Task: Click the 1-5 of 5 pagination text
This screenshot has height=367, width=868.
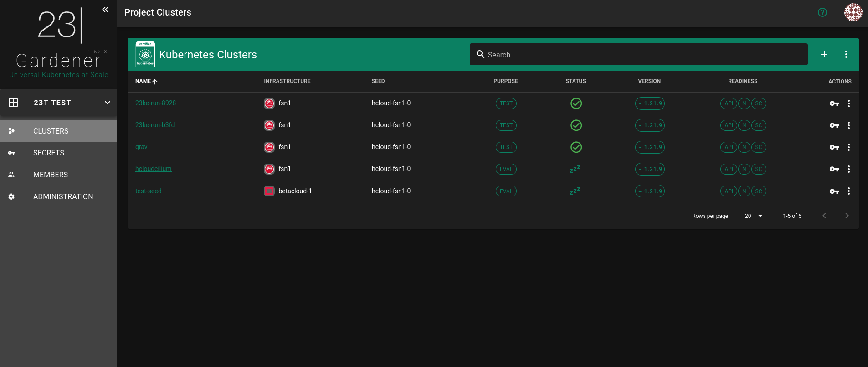Action: click(792, 216)
